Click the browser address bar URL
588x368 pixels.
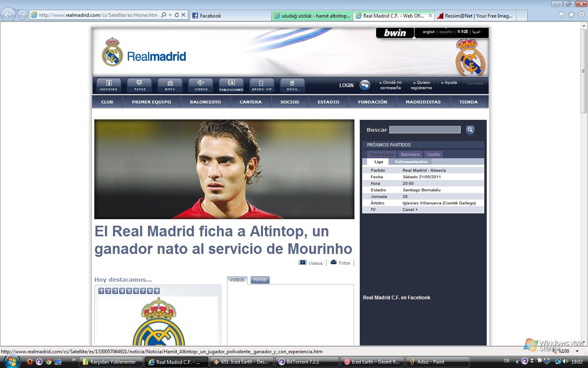(98, 15)
